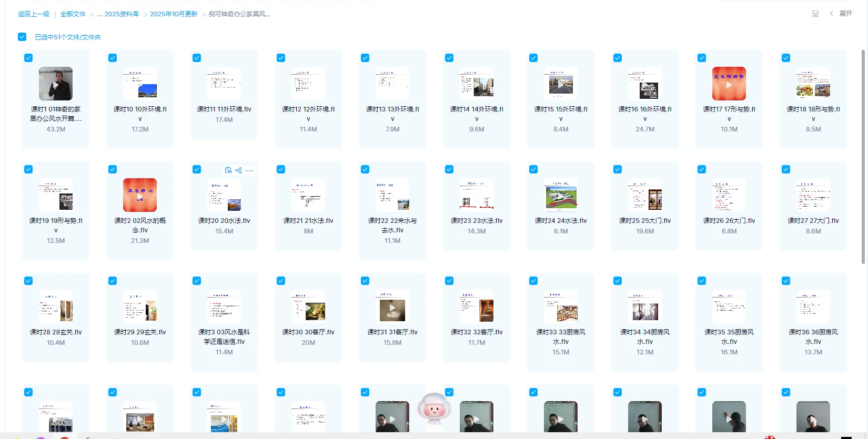This screenshot has height=439, width=868.
Task: Open the 2025资料库 breadcrumb link
Action: point(122,14)
